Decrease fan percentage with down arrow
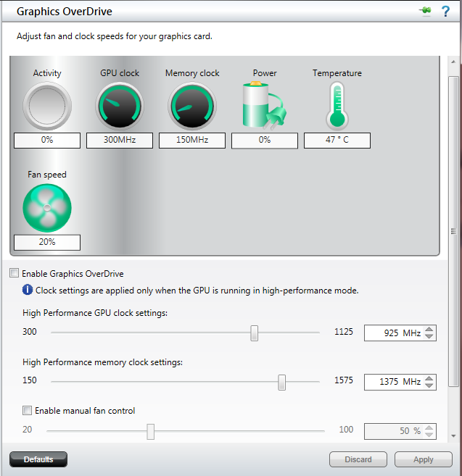Image resolution: width=462 pixels, height=476 pixels. (429, 435)
